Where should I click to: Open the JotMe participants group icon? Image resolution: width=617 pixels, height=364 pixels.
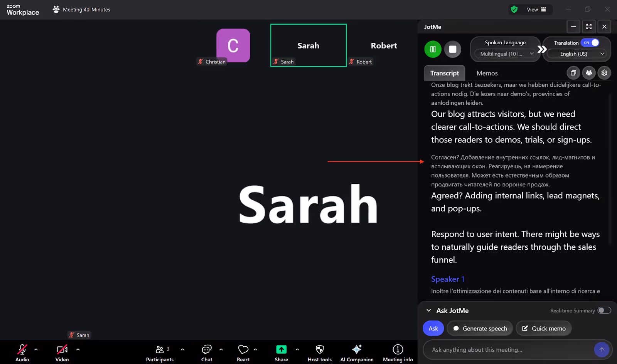tap(589, 73)
